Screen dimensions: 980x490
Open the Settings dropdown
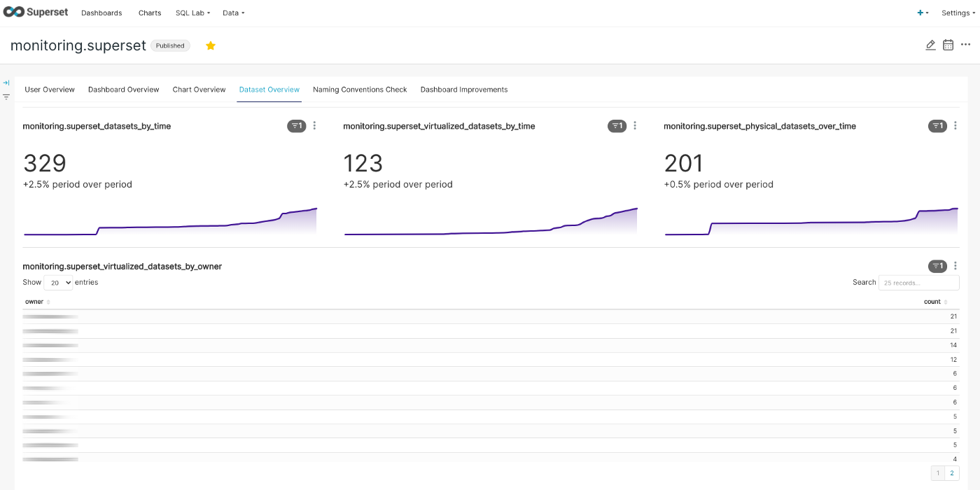(958, 13)
